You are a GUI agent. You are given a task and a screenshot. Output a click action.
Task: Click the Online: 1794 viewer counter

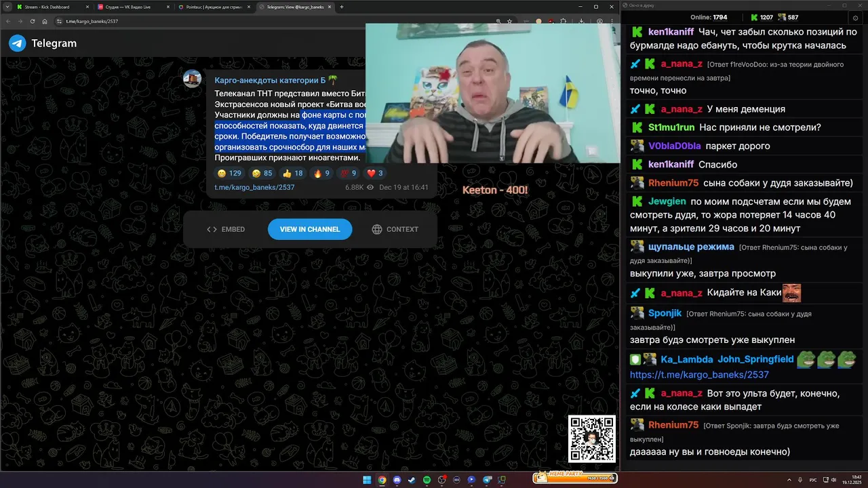pos(709,17)
